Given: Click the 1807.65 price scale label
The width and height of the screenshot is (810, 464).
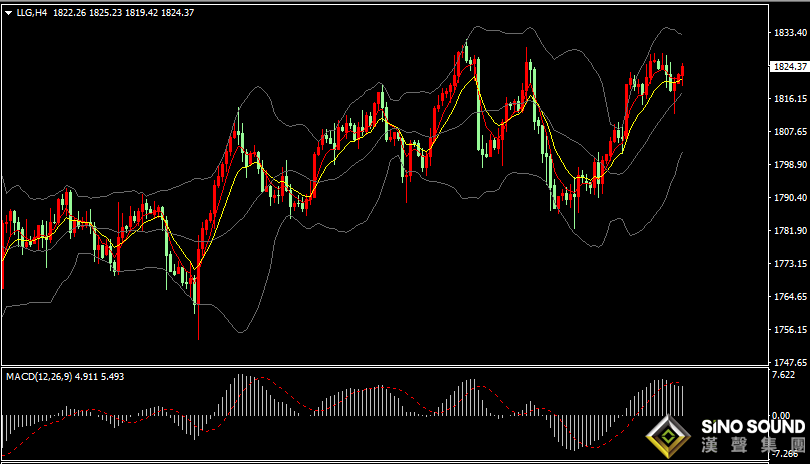Looking at the screenshot, I should click(790, 132).
